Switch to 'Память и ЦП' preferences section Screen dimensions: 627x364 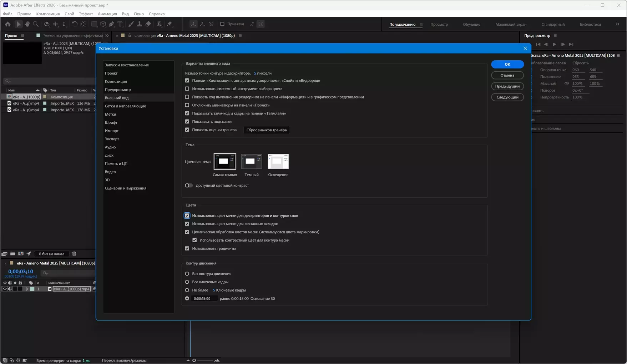click(x=116, y=163)
